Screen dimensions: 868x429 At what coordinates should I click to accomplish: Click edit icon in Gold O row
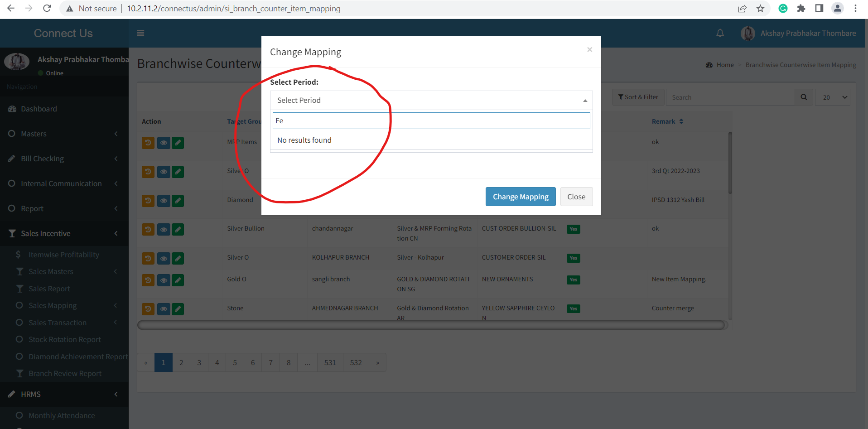(x=178, y=280)
